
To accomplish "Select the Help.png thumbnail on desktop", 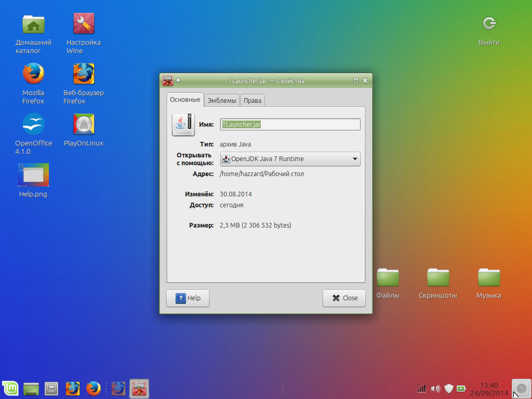I will tap(33, 175).
